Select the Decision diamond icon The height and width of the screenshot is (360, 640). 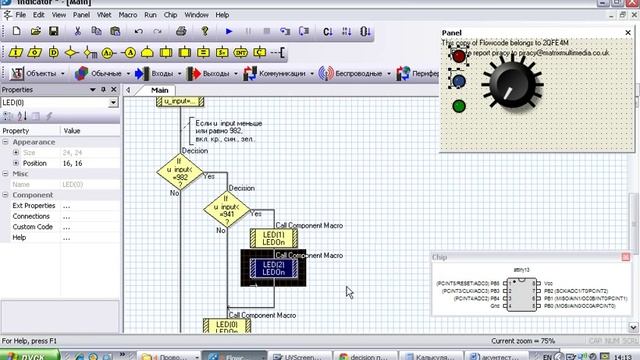tap(71, 52)
